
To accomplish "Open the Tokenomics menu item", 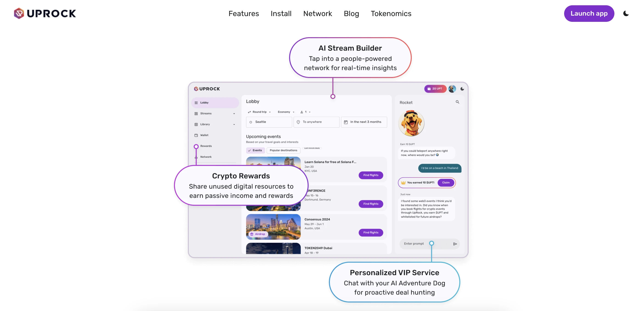I will pyautogui.click(x=391, y=14).
